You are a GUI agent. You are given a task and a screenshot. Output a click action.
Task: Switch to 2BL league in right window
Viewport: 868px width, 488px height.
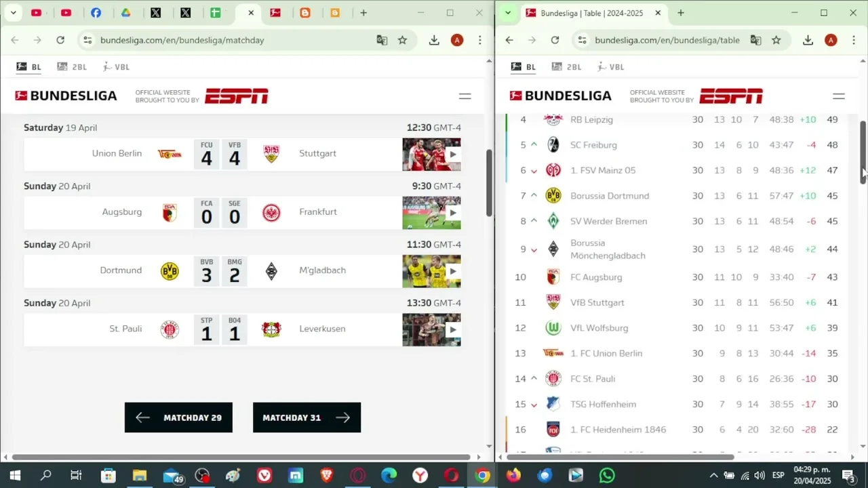(x=567, y=66)
